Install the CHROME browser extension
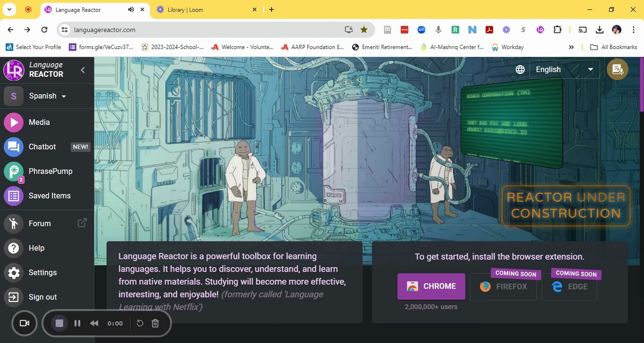Screen dimensions: 644x343 [431, 286]
